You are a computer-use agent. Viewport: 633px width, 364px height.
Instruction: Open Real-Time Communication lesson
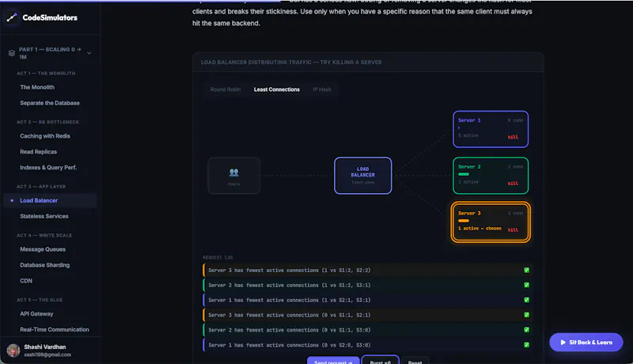click(55, 330)
